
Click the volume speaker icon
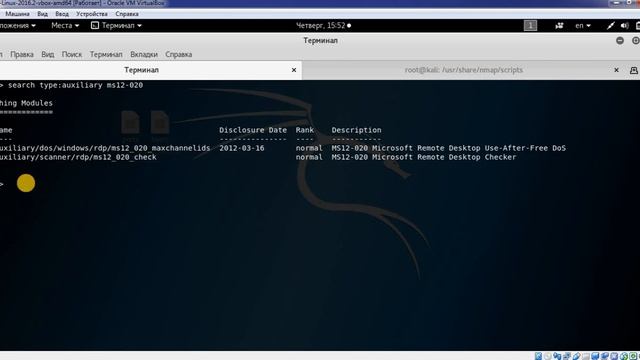(624, 26)
